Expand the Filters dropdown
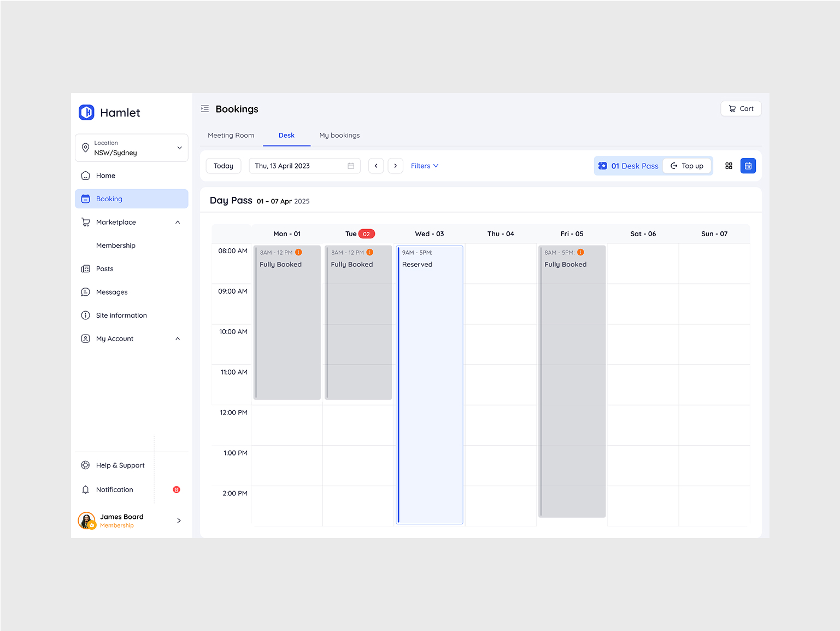 pos(424,166)
